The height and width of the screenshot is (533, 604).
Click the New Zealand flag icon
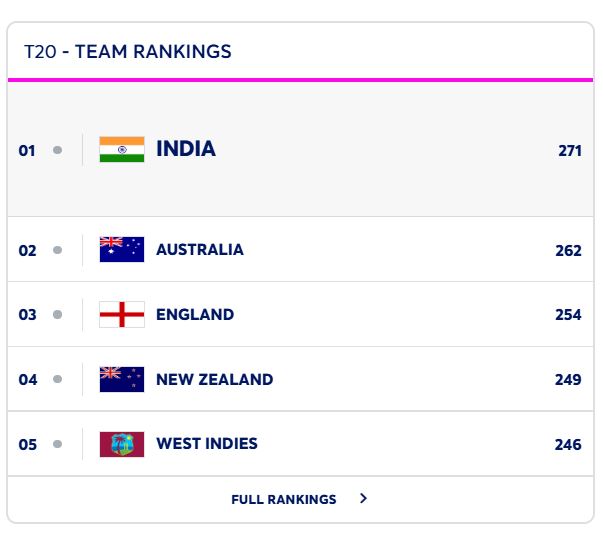(122, 379)
